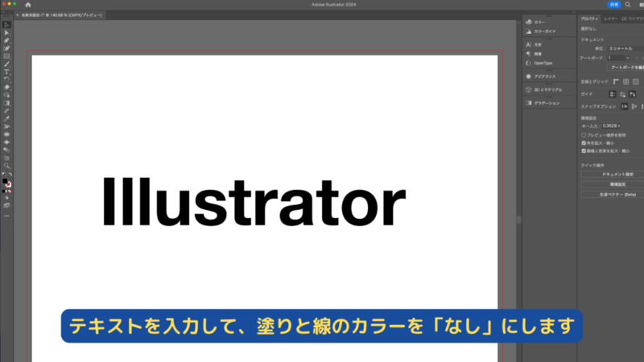Screen dimensions: 644x362
Task: Edit the キー入力 value field
Action: [612, 126]
